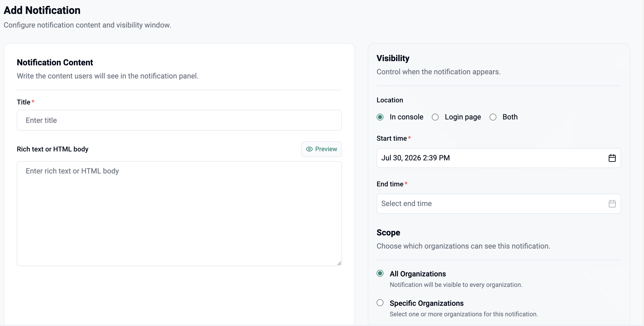This screenshot has height=326, width=644.
Task: Click the Rich text or HTML body label
Action: 53,149
